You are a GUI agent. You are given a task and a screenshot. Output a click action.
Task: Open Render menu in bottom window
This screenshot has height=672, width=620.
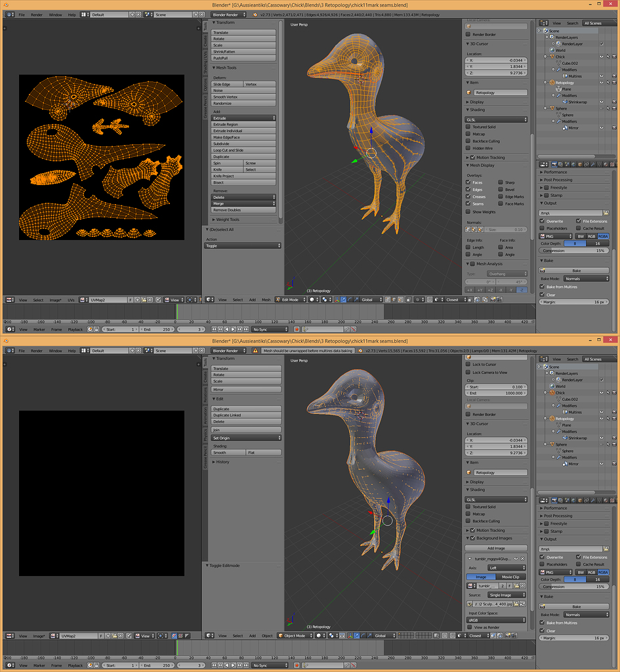[x=37, y=350]
